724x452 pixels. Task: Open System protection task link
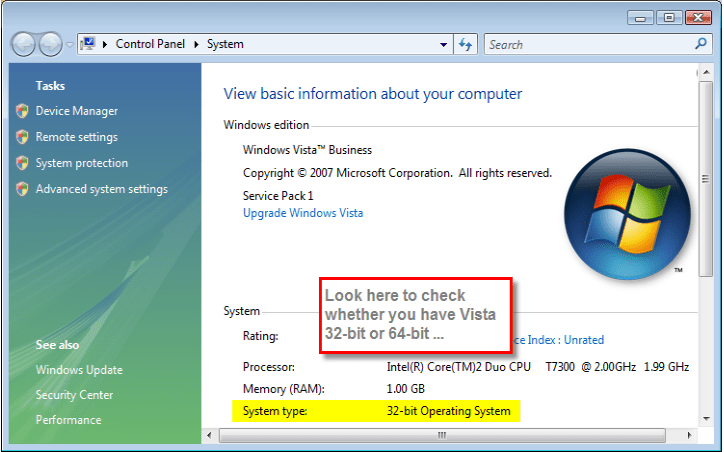pyautogui.click(x=82, y=163)
